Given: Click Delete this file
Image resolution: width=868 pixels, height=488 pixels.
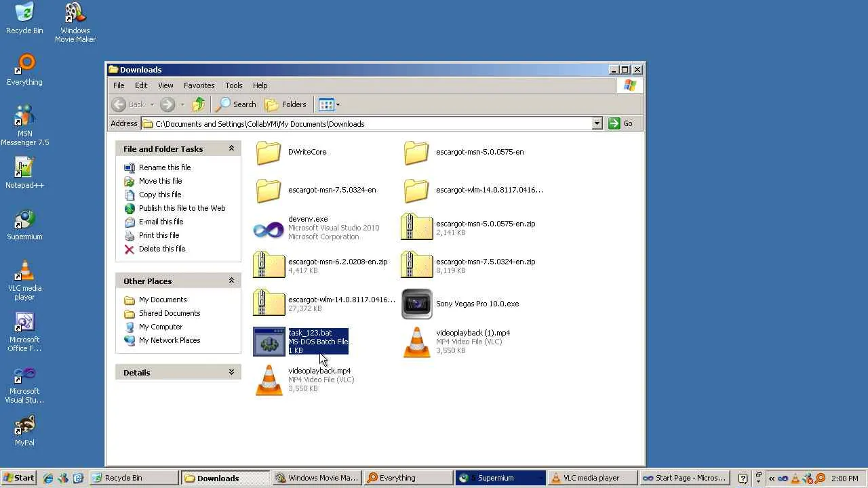Looking at the screenshot, I should (162, 249).
